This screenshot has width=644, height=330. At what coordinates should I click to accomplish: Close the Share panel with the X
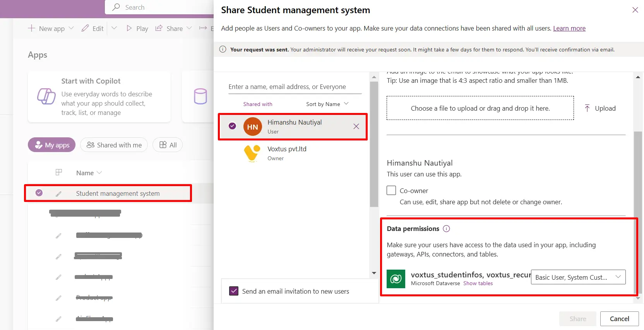pos(635,10)
